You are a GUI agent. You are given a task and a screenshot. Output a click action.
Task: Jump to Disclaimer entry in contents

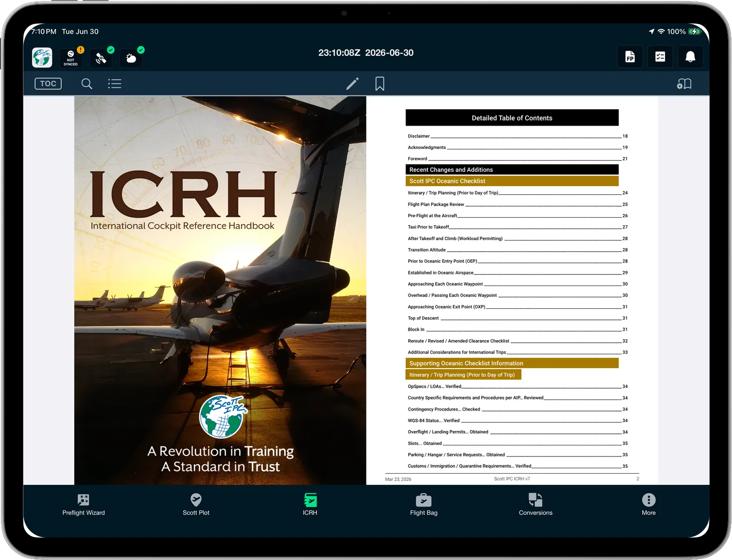pos(518,136)
